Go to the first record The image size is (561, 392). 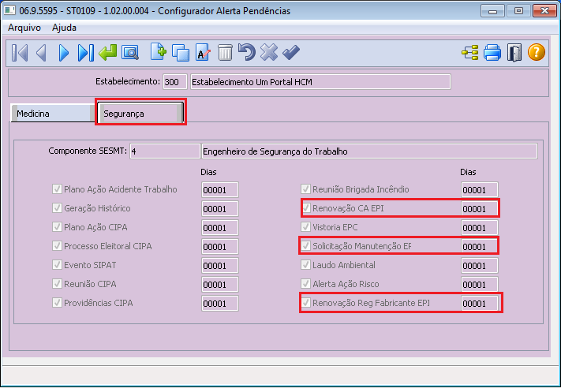(x=20, y=53)
